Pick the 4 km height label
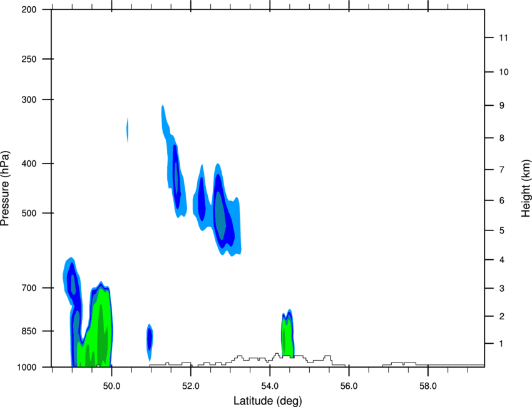The width and height of the screenshot is (532, 407). pyautogui.click(x=501, y=260)
